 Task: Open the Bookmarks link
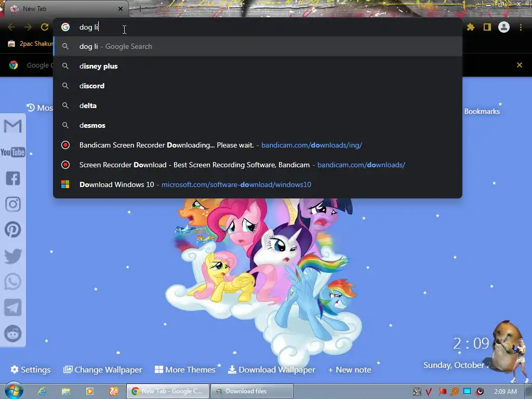coord(482,111)
